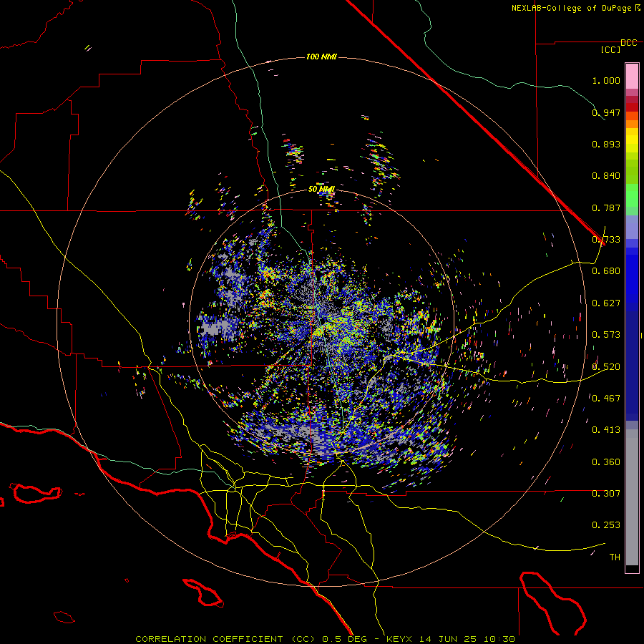Click the DCC label in the upper right
The height and width of the screenshot is (644, 644).
coord(629,43)
